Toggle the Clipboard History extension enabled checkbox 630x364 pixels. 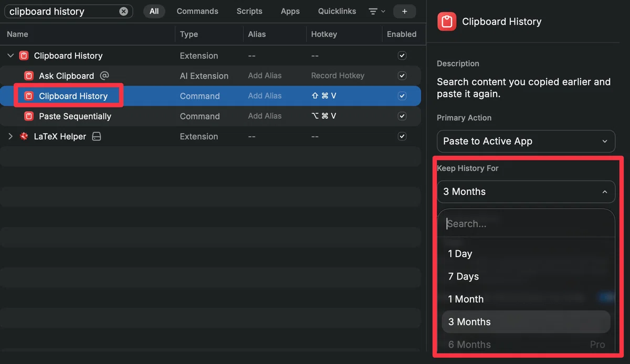[402, 56]
